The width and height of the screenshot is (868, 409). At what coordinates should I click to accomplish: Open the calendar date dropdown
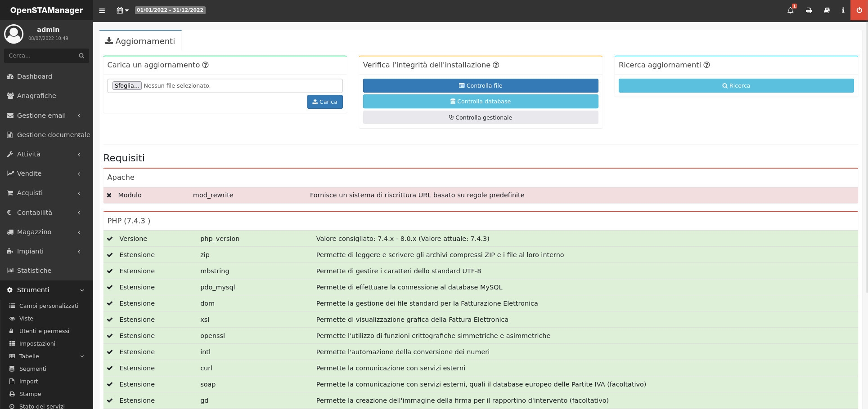[x=122, y=10]
